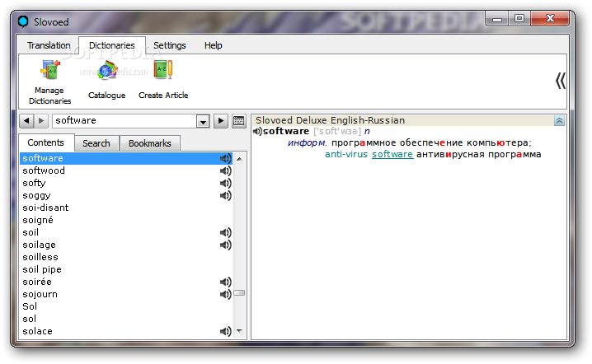Open Manage Dictionaries tool
This screenshot has height=364, width=592.
[x=49, y=82]
